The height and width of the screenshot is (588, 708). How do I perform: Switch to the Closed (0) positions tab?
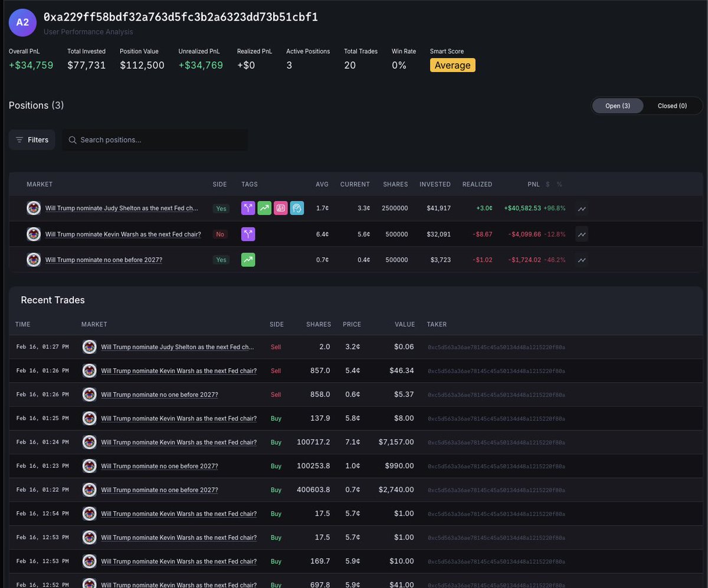(x=672, y=106)
